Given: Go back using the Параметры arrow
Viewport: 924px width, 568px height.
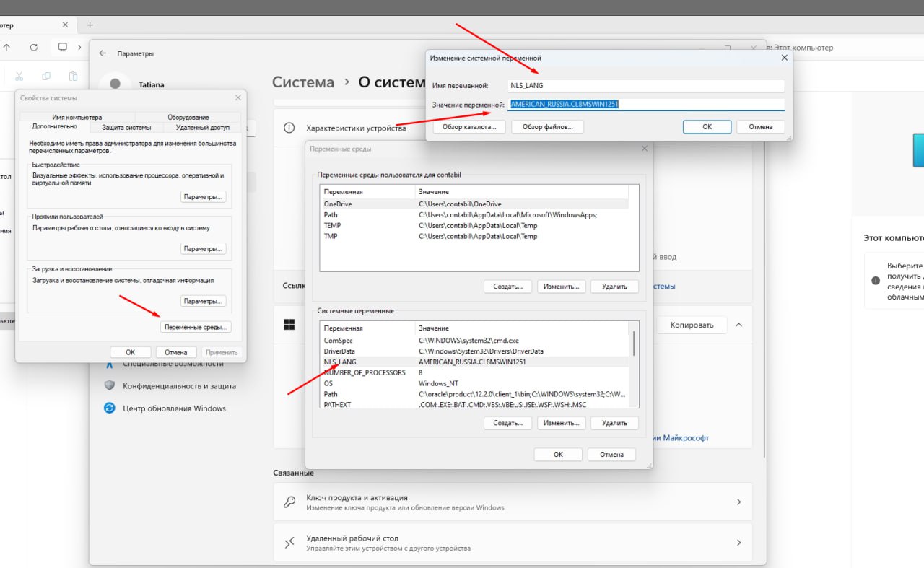Looking at the screenshot, I should click(x=103, y=53).
